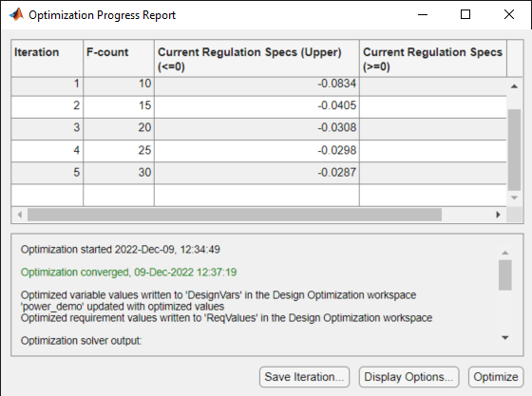
Task: Click the log panel scroll down arrow
Action: coord(505,338)
